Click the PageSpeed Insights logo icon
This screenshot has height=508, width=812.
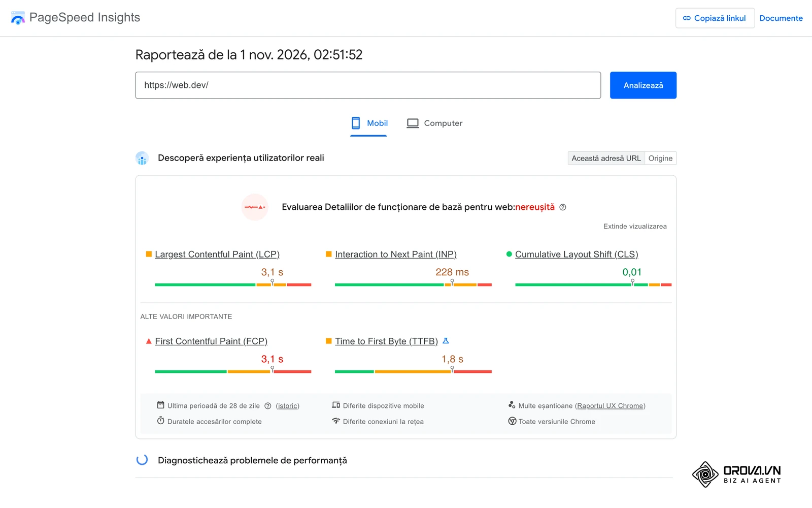[18, 18]
